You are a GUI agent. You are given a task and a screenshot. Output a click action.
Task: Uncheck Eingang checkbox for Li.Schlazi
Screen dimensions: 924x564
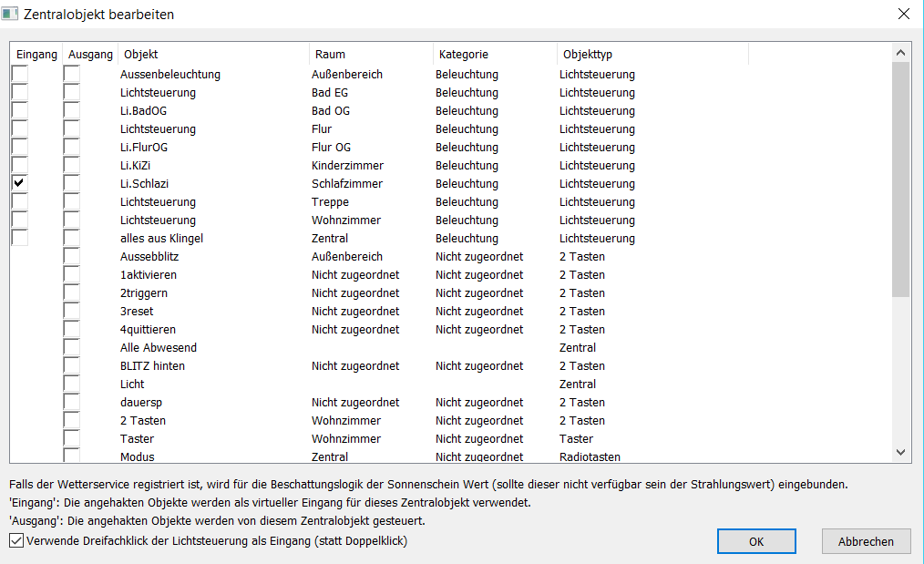[x=19, y=183]
